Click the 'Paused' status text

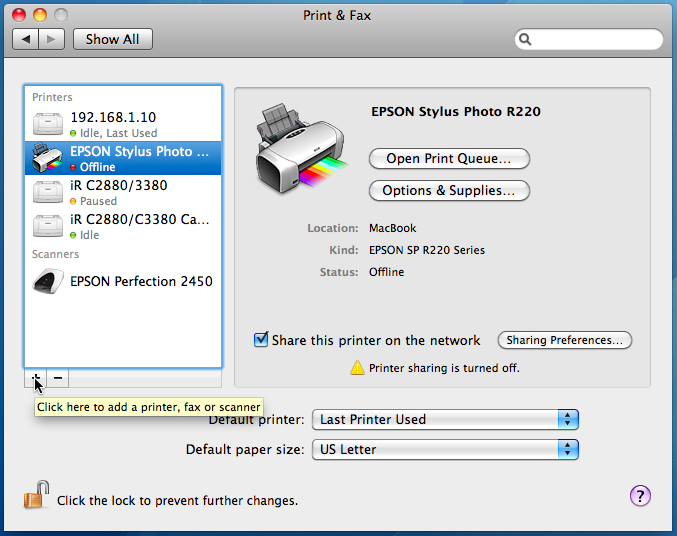(x=98, y=201)
